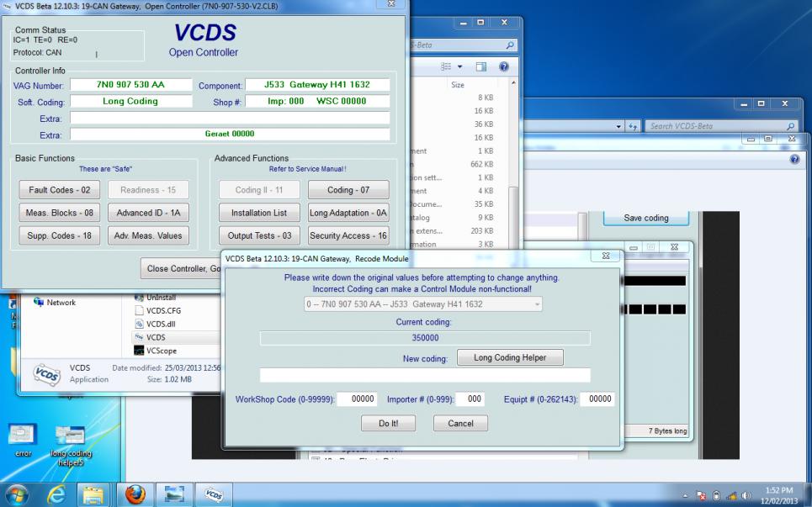This screenshot has height=507, width=812.
Task: Open Fault Codes - 02 function
Action: 60,190
